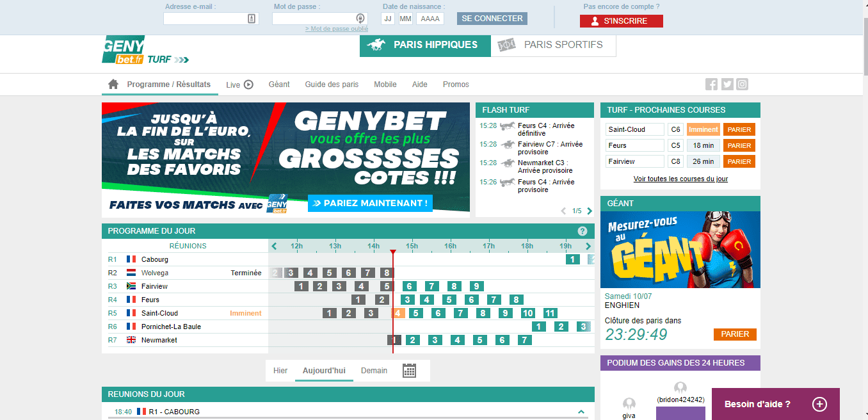
Task: Select Saint-Cloud race 11 on timeline
Action: click(550, 313)
